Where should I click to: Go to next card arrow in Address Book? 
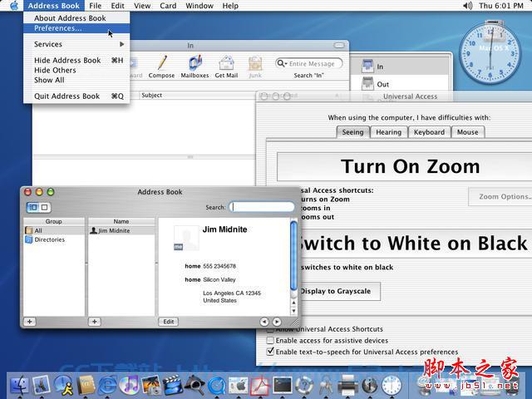277,322
